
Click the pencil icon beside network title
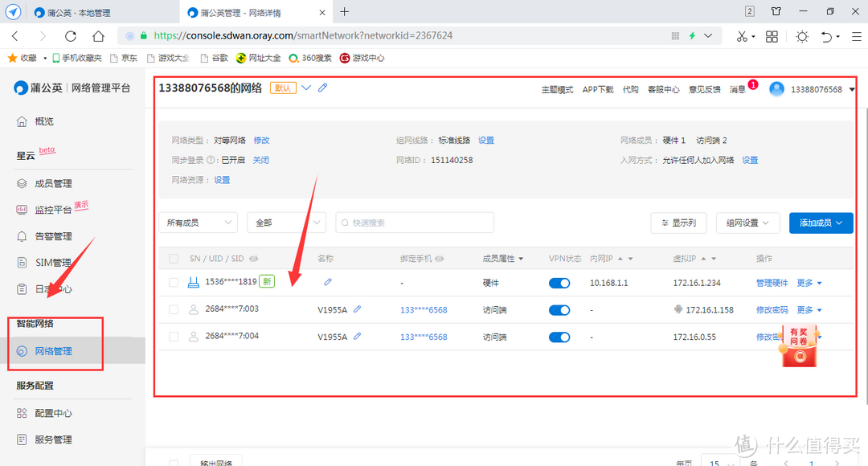(322, 88)
